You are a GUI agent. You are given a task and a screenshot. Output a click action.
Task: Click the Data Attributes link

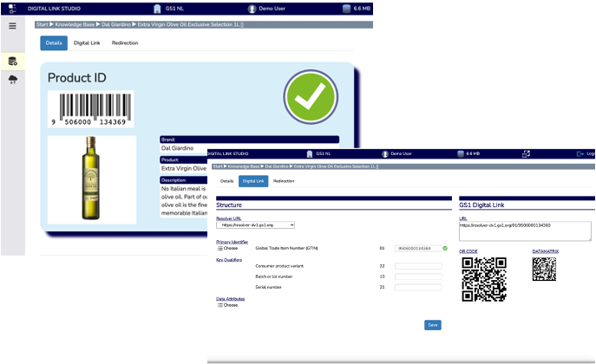pyautogui.click(x=231, y=299)
